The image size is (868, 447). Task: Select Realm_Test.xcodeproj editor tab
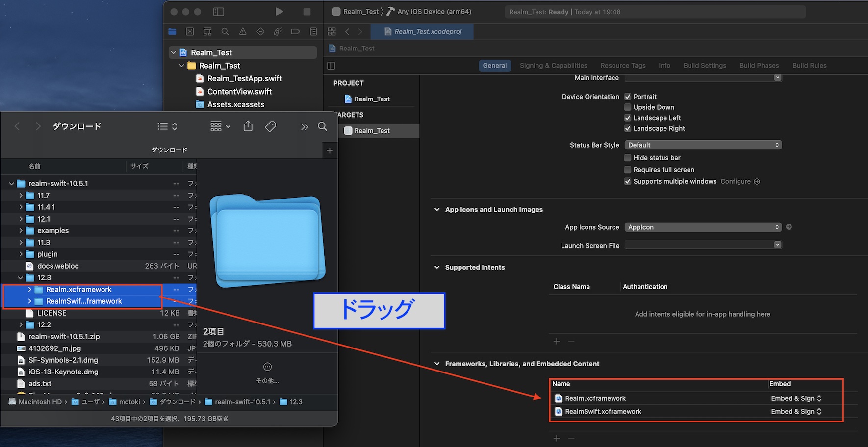[x=423, y=31]
